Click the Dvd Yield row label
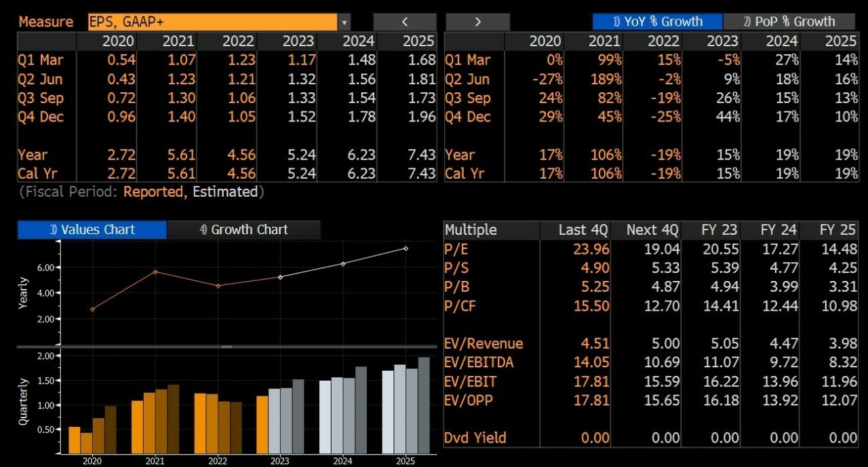This screenshot has width=868, height=467. (475, 438)
